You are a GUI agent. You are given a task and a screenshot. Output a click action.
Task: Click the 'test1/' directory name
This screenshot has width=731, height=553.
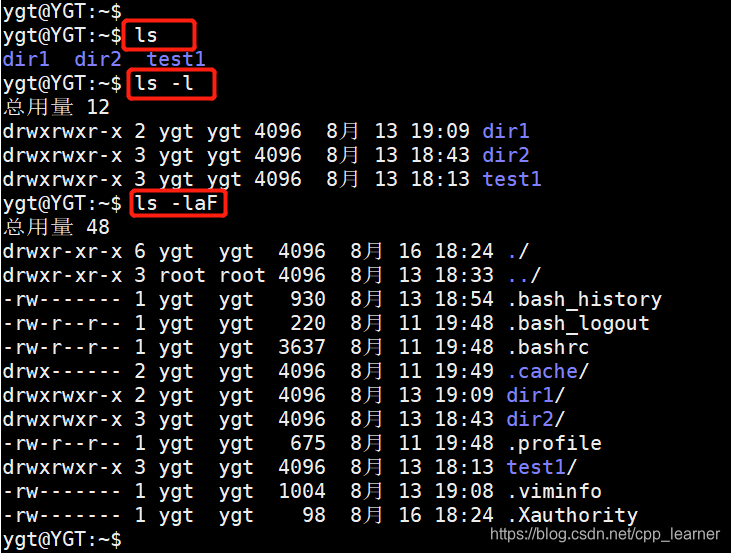pos(542,467)
